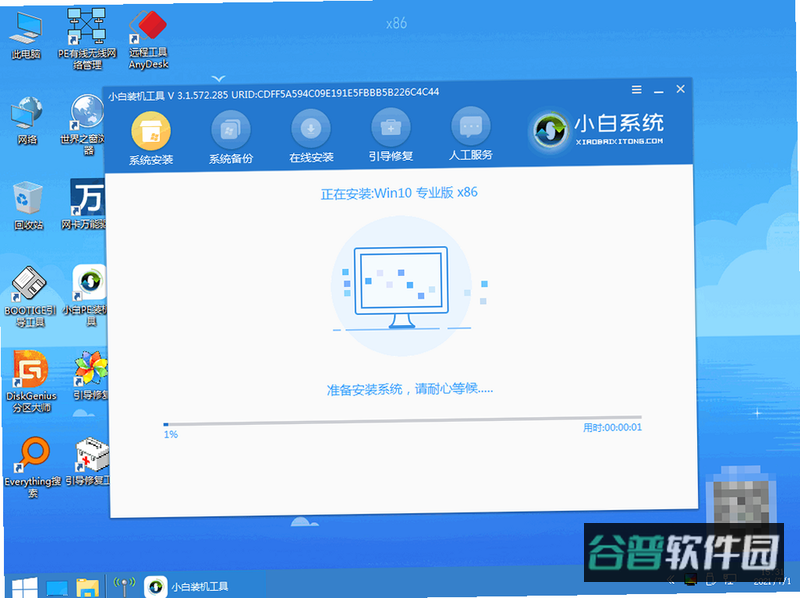
Task: Launch 远程工具 AnyDesk desktop icon
Action: 148,40
